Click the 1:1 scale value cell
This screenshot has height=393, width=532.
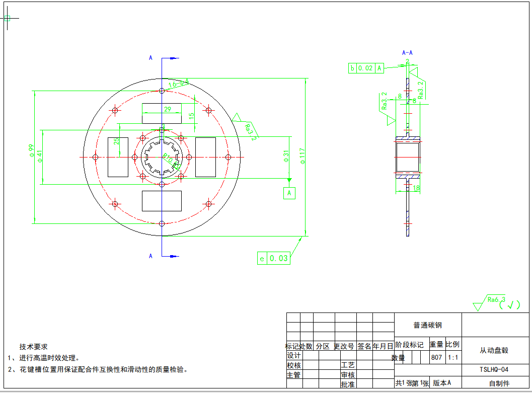point(453,358)
